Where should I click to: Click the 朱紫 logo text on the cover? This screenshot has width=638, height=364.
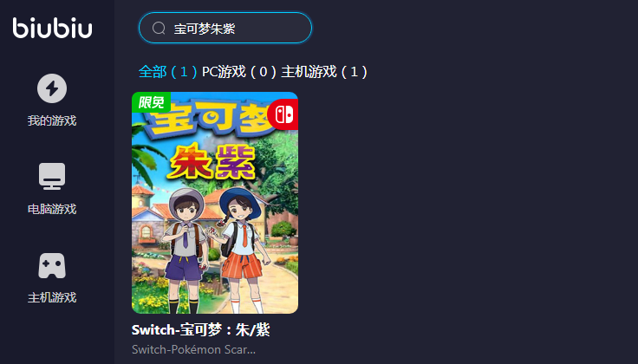tap(212, 161)
